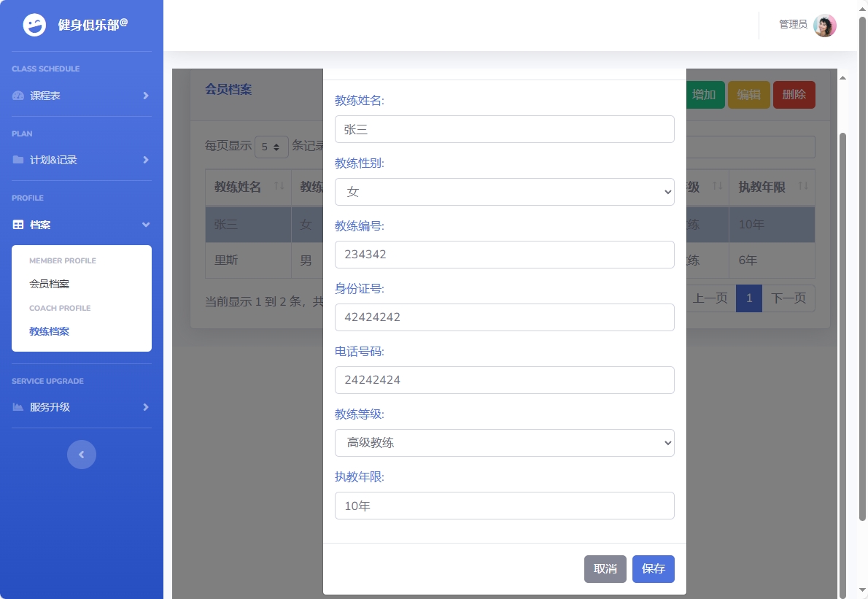Click the chart icon beside 服务升级
The height and width of the screenshot is (599, 868).
coord(18,407)
